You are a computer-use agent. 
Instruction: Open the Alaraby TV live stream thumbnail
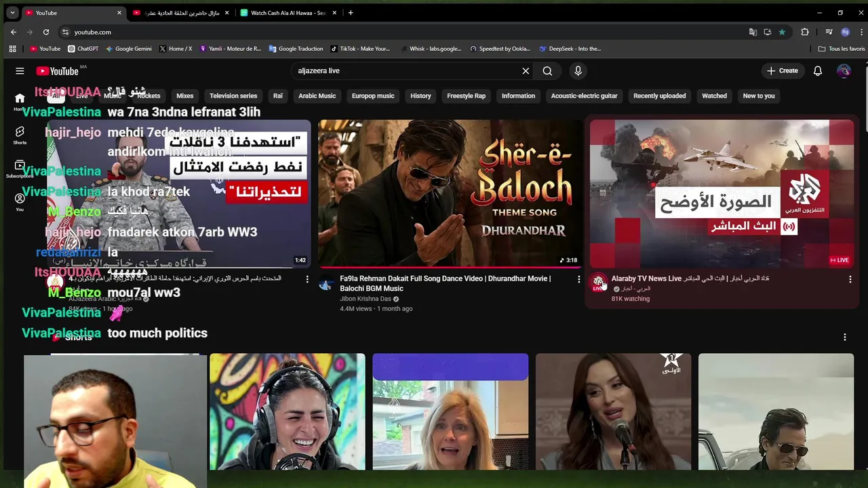[x=722, y=194]
